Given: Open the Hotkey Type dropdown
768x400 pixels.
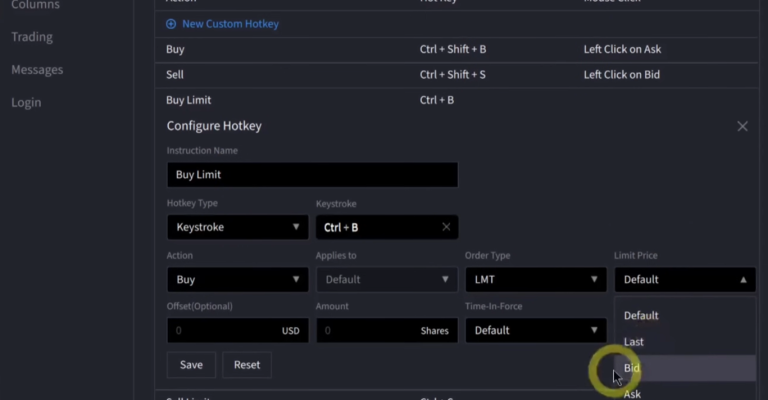Looking at the screenshot, I should coord(237,227).
